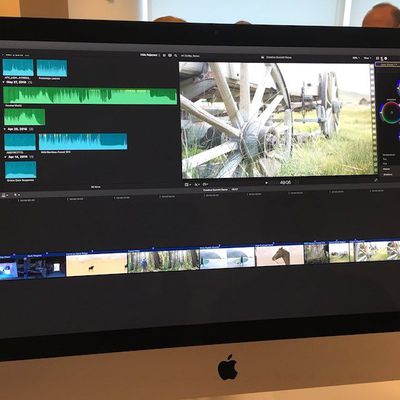400x400 pixels.
Task: Open the Hide Rejected filter dropdown
Action: pos(149,55)
